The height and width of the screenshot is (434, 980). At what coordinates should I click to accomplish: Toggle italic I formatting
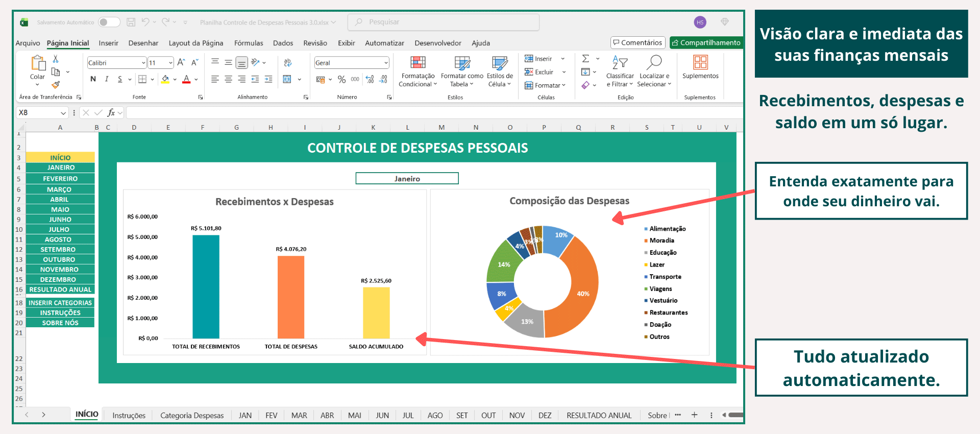click(x=106, y=79)
